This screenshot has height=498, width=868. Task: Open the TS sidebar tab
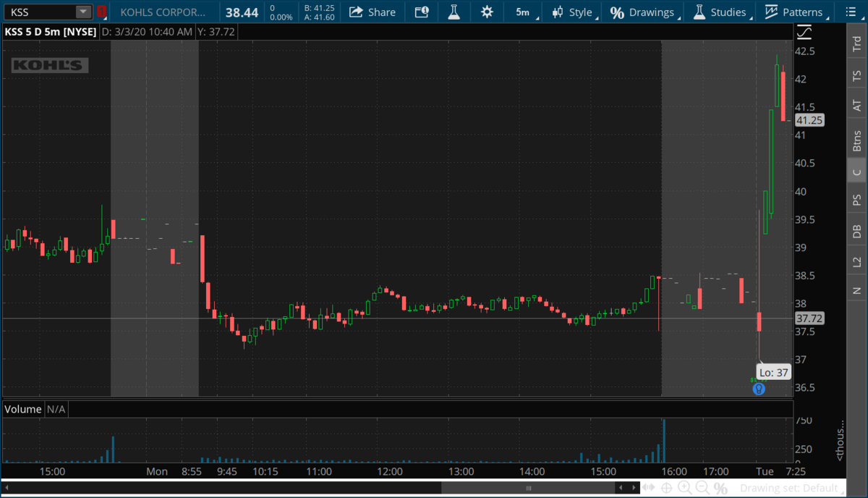point(856,75)
